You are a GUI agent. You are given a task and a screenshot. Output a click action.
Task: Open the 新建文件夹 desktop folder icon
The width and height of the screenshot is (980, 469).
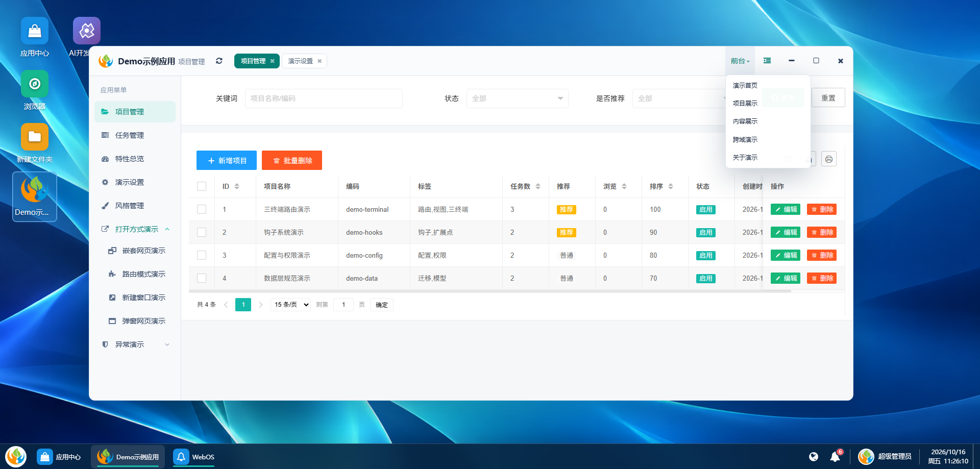pyautogui.click(x=35, y=143)
